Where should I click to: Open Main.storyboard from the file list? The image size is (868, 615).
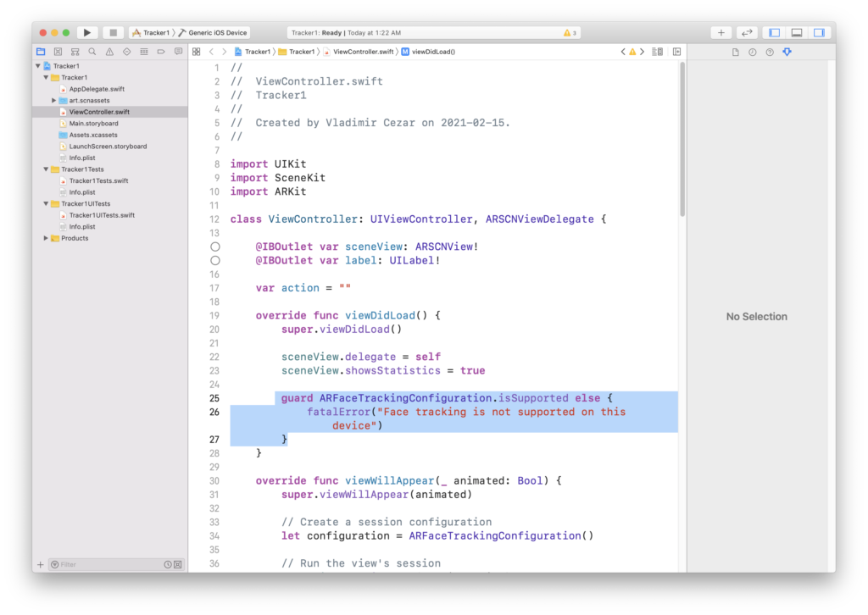pos(93,124)
